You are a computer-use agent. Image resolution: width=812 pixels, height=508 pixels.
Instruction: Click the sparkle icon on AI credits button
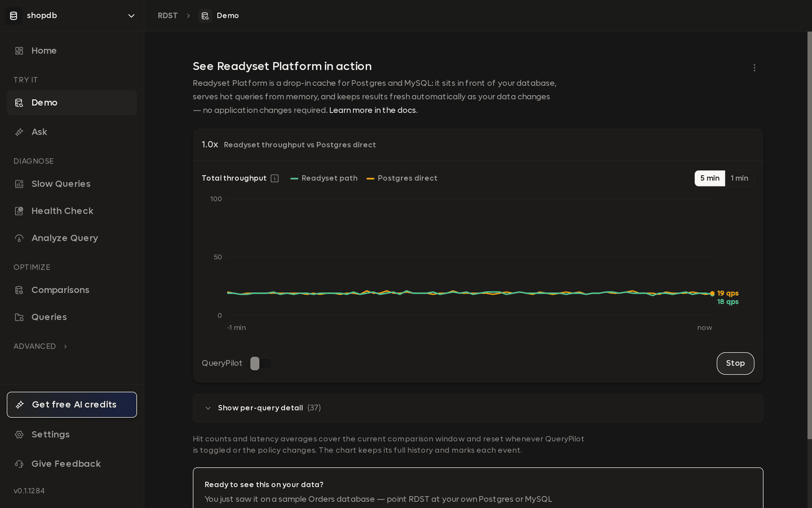(20, 405)
